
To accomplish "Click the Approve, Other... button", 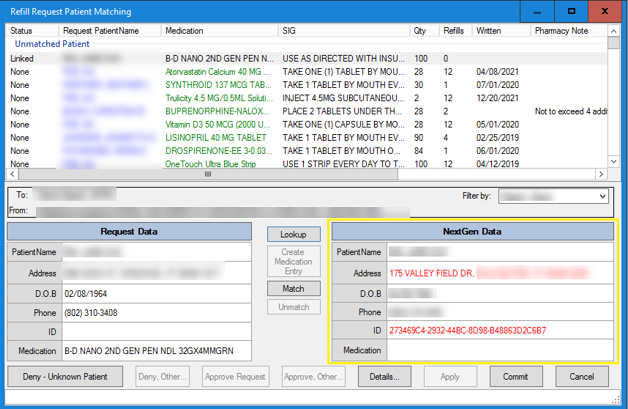I will click(x=313, y=377).
